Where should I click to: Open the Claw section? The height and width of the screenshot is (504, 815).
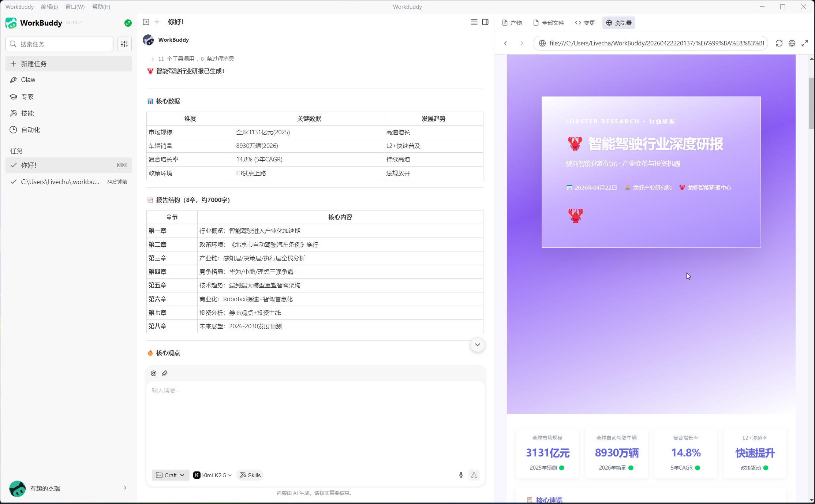click(x=68, y=80)
